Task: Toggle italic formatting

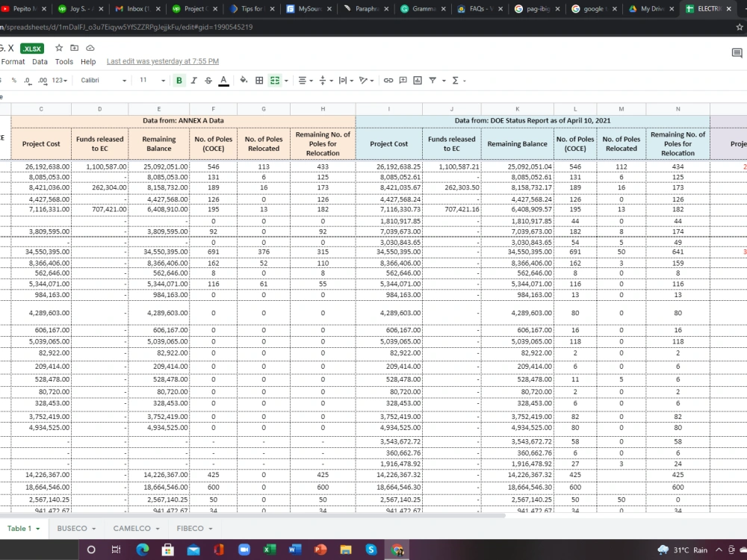Action: click(x=194, y=81)
